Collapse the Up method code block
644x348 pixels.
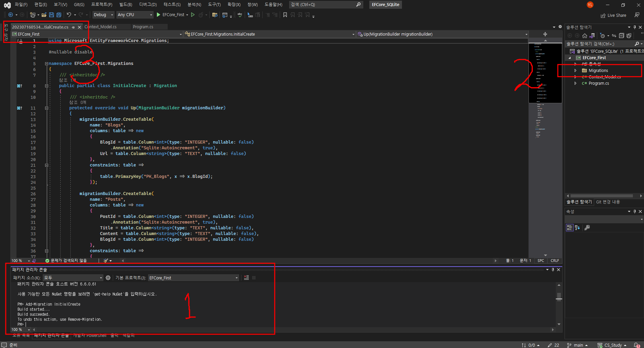[x=46, y=108]
